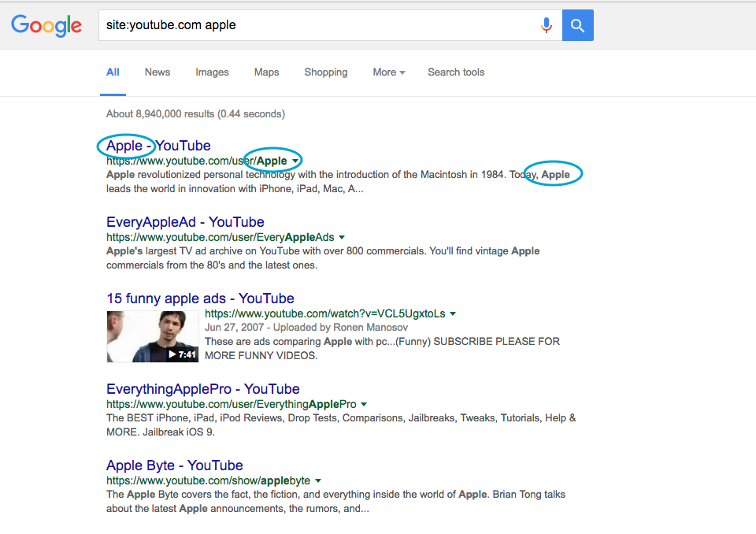756x534 pixels.
Task: Focus the search box containing site:youtube.com apple
Action: [330, 25]
